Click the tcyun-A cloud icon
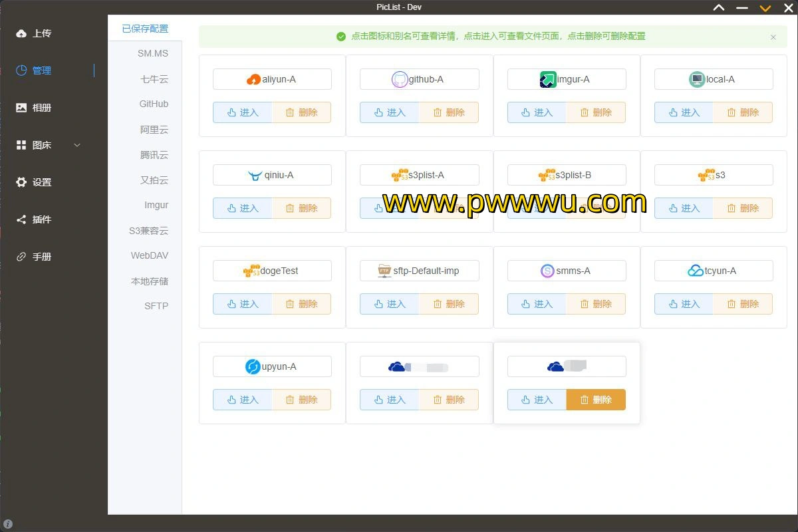 [x=696, y=271]
